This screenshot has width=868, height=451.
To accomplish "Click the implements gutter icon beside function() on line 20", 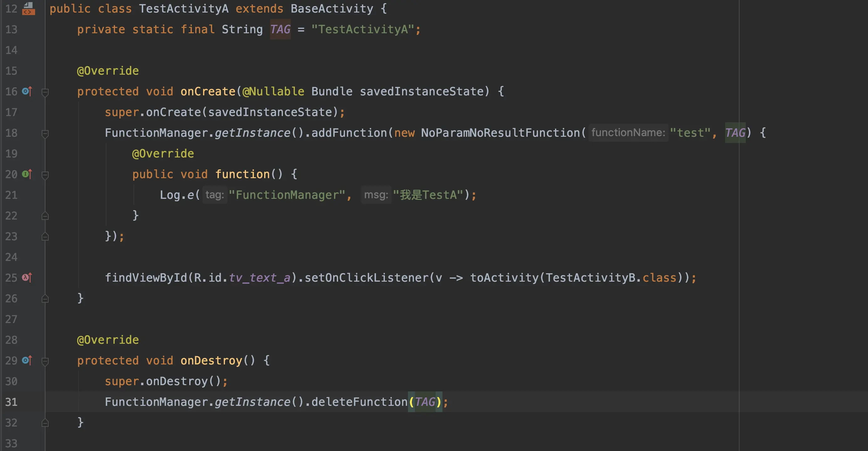I will point(27,174).
